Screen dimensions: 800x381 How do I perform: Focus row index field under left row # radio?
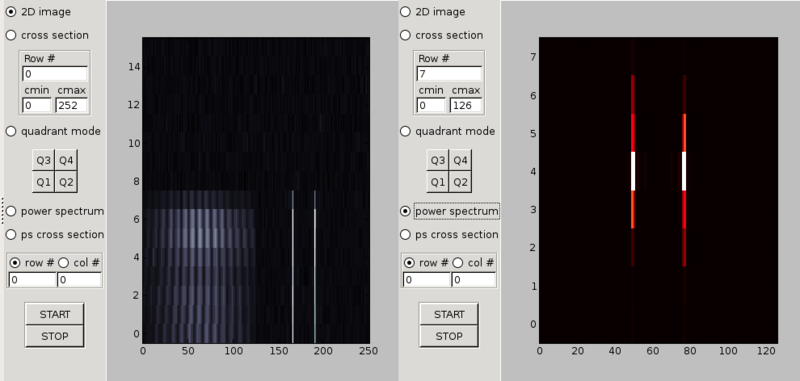(x=33, y=280)
